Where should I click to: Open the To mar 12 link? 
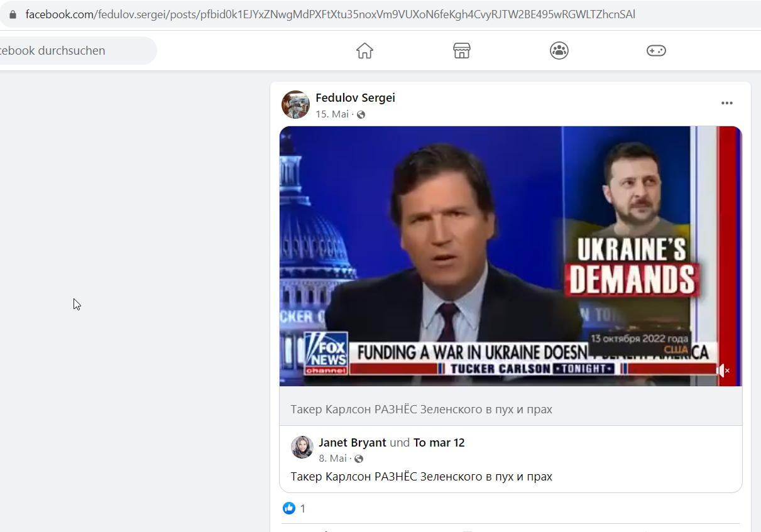point(439,443)
